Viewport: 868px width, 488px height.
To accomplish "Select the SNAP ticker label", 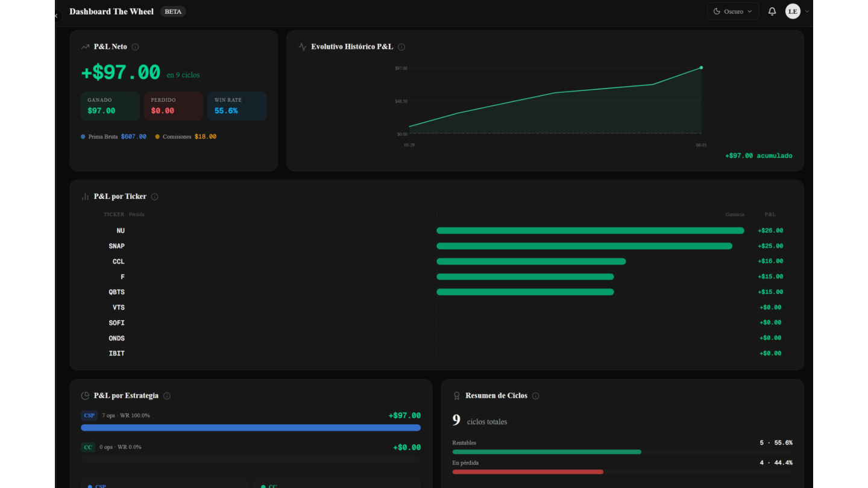I will coord(117,246).
